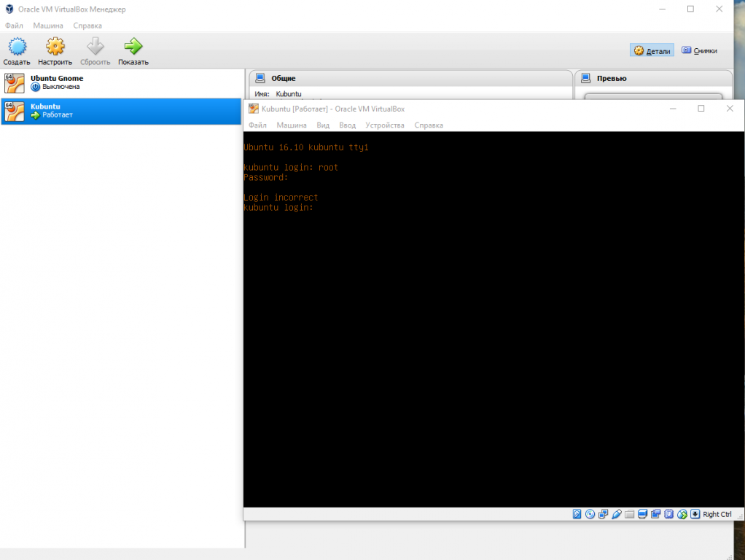Click the Общие section header

pyautogui.click(x=410, y=78)
